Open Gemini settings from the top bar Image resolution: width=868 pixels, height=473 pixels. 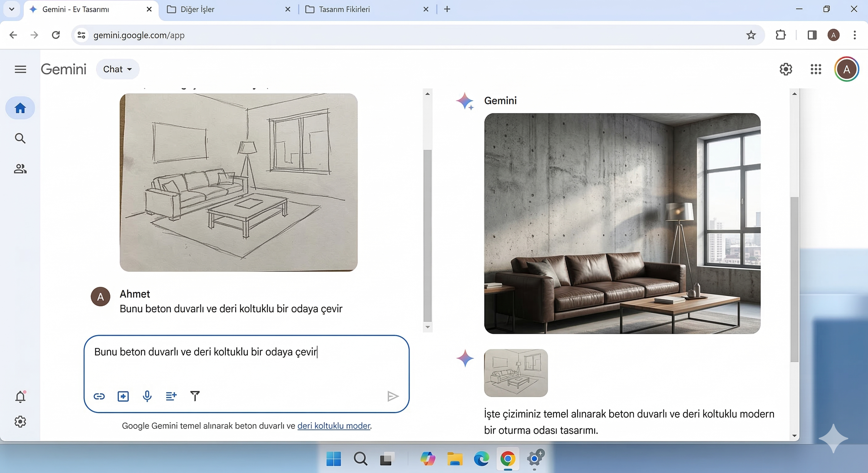coord(785,69)
